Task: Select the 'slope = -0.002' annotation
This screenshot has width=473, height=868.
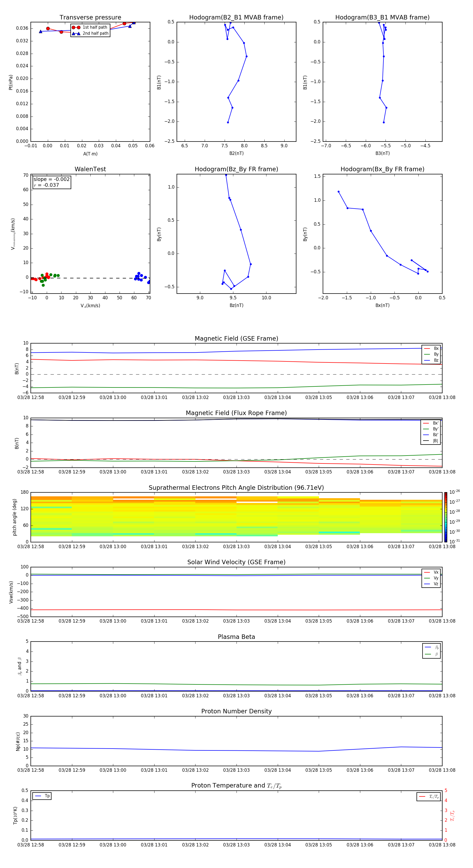Action: coord(52,179)
